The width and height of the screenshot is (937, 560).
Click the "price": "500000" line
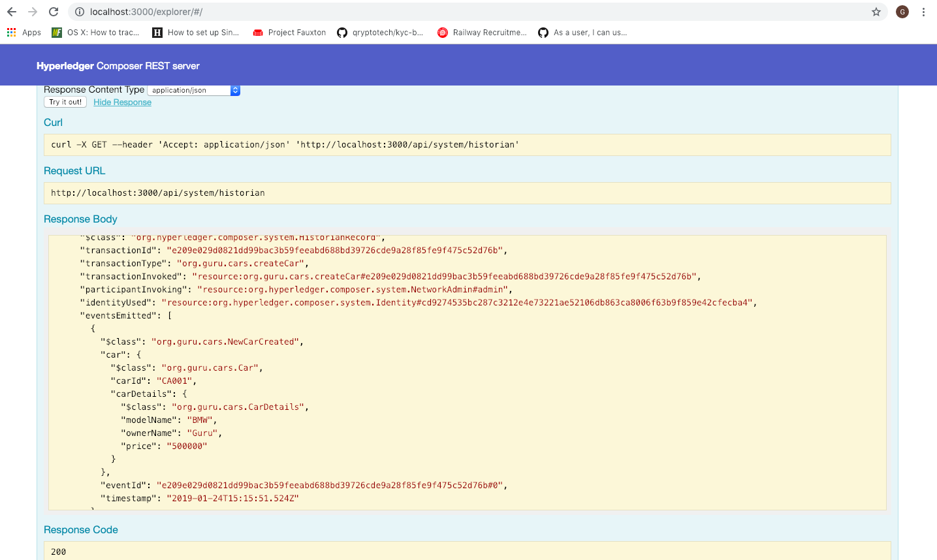coord(164,446)
